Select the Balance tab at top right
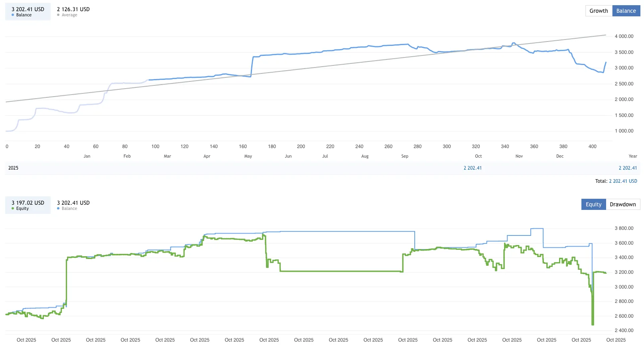This screenshot has width=644, height=348. click(626, 11)
